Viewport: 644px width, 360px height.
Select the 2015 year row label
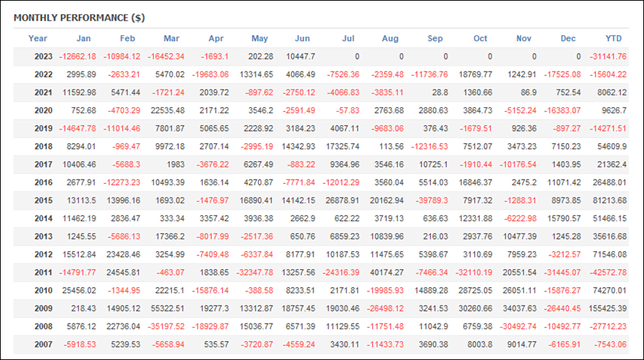coord(44,200)
